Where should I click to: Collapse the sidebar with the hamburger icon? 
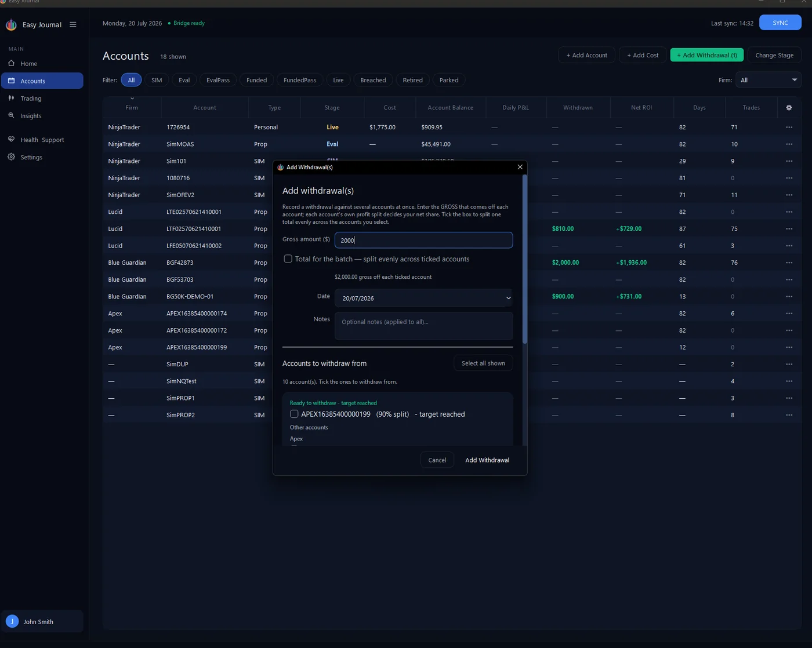click(x=73, y=24)
